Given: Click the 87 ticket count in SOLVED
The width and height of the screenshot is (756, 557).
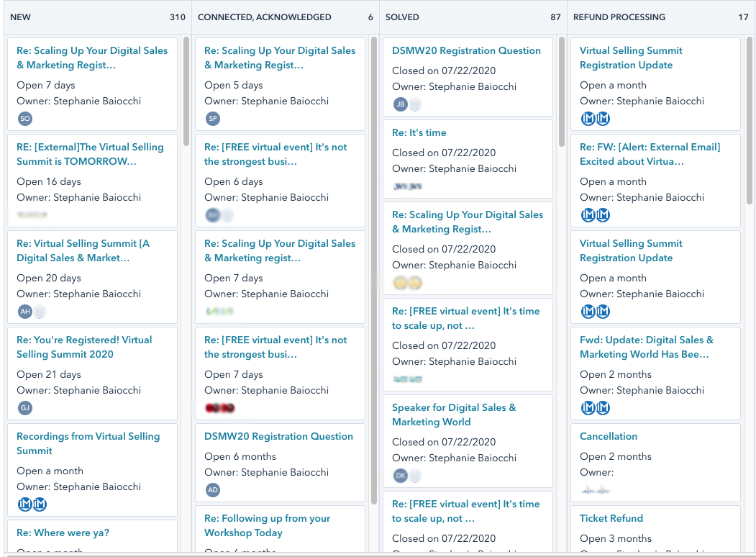Looking at the screenshot, I should [555, 17].
